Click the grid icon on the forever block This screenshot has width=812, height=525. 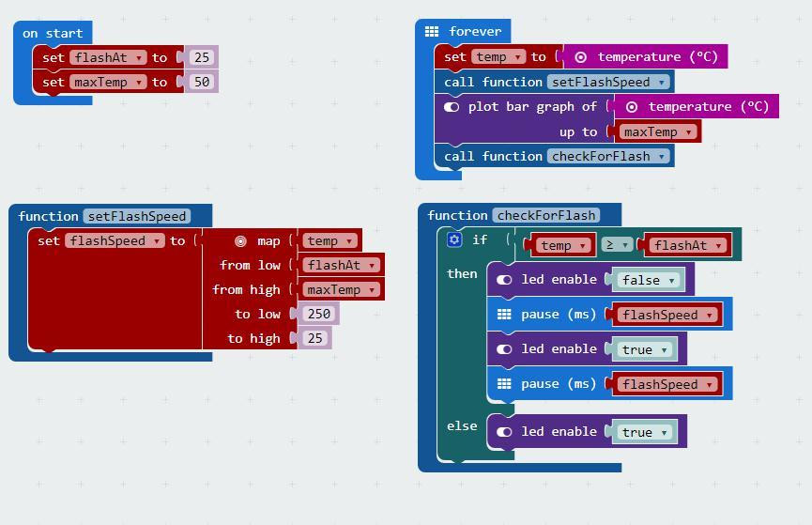(x=432, y=32)
